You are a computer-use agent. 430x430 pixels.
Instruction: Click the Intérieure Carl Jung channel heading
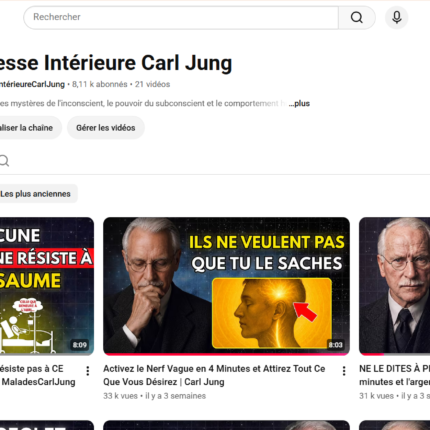116,63
